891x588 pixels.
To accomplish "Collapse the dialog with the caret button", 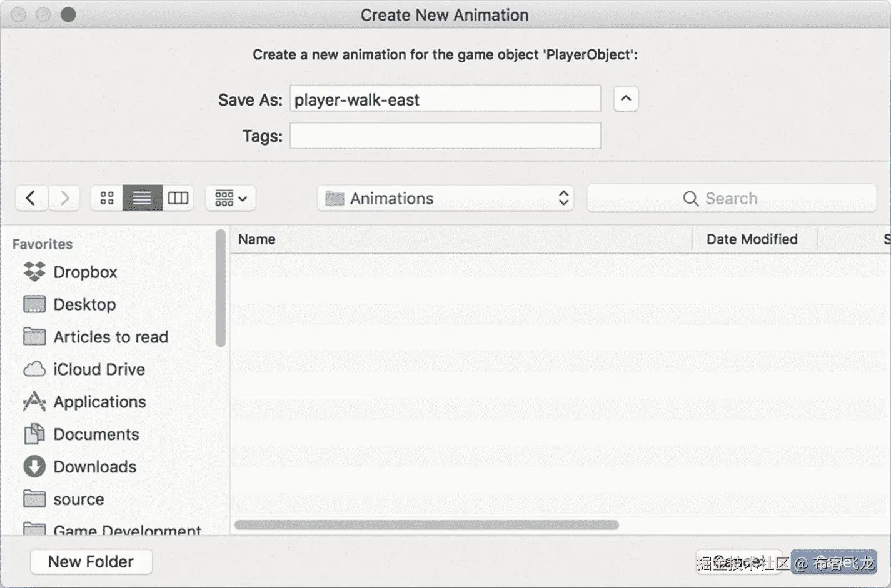I will point(626,99).
